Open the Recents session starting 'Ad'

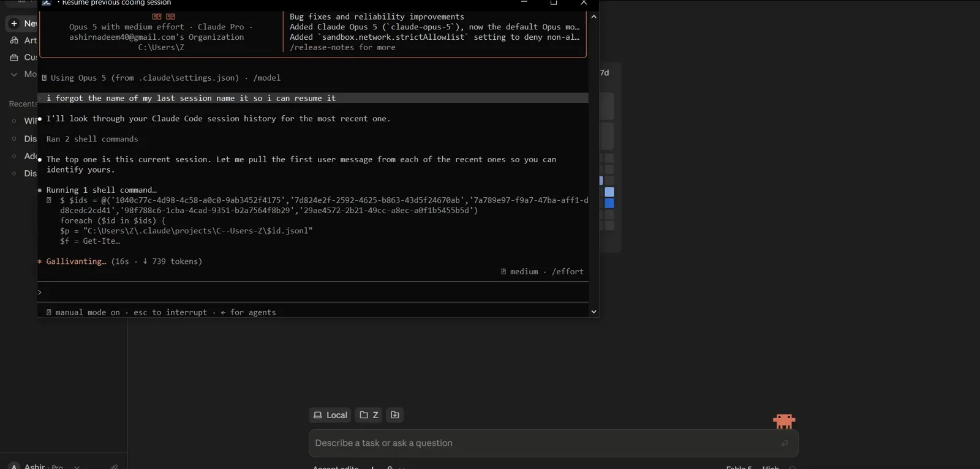(x=30, y=156)
